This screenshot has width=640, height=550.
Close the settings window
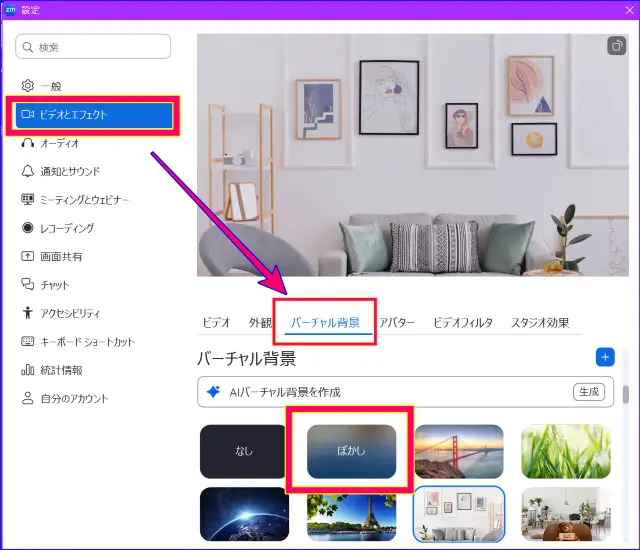pos(629,10)
